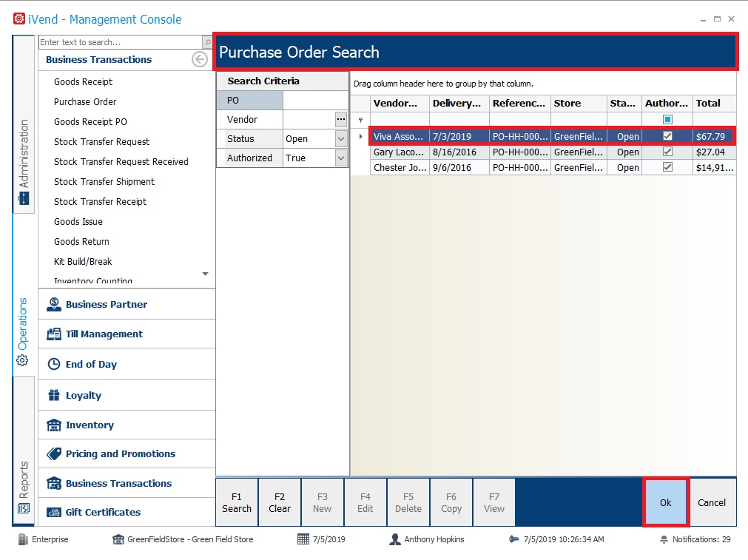Toggle Authorized filter checkbox in filter row
Screen dimensions: 748x560
[667, 119]
